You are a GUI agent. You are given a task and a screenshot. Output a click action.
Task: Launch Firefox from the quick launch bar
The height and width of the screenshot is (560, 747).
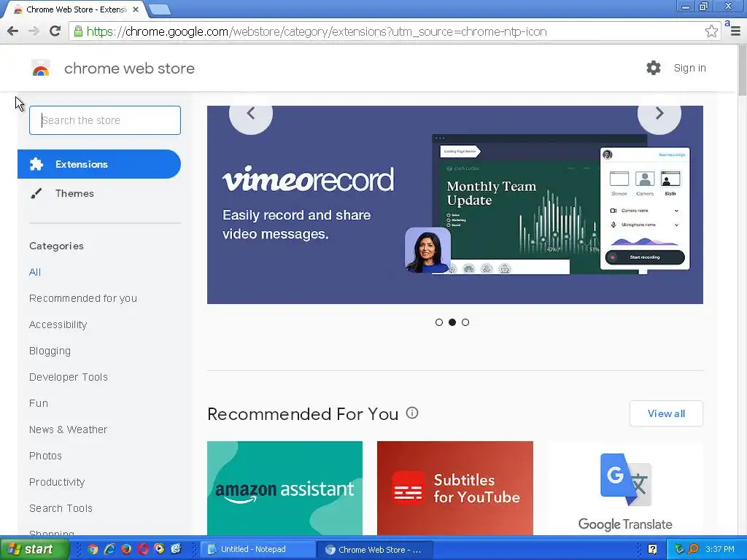point(126,549)
